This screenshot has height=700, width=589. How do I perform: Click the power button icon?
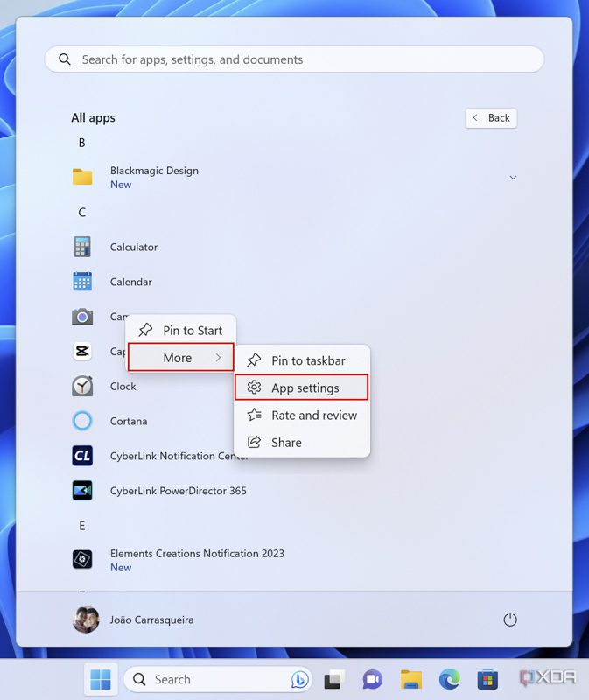click(510, 619)
